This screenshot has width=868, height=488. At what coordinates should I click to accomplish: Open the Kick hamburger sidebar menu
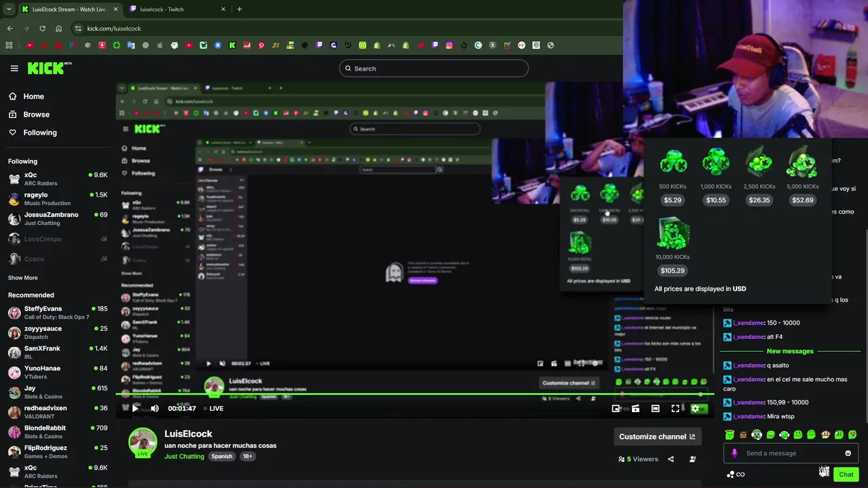14,68
